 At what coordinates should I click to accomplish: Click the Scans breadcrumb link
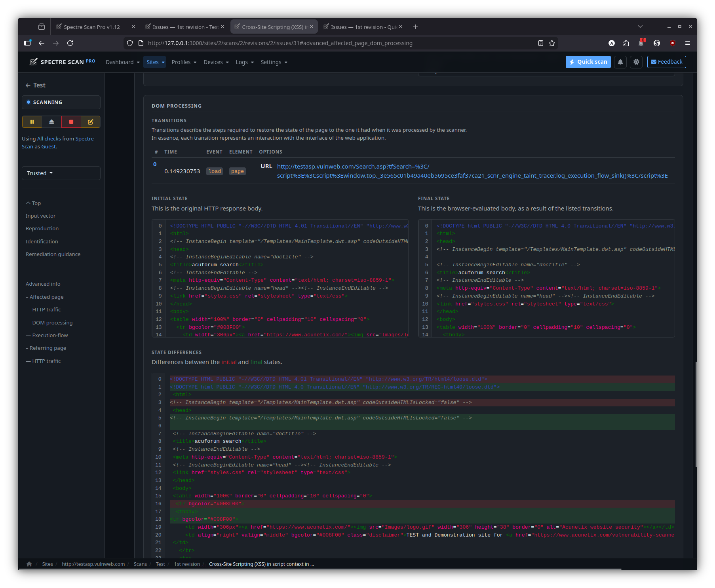140,564
